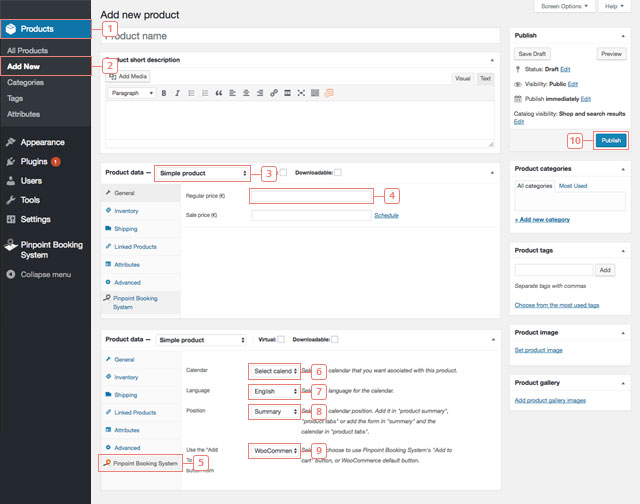Open first Simple product type dropdown
The height and width of the screenshot is (504, 640).
(203, 173)
